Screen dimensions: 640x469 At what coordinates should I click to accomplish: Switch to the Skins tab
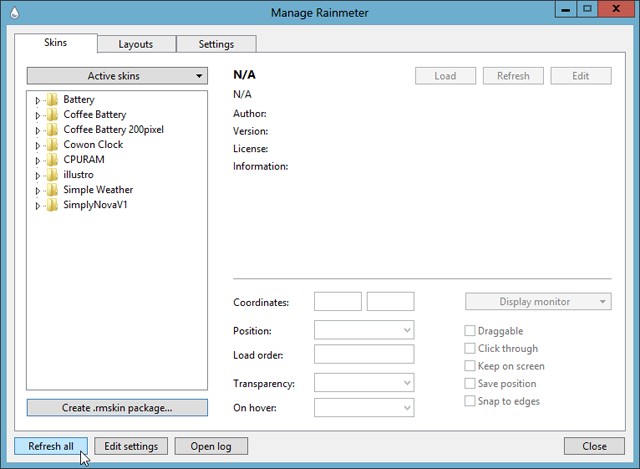56,42
